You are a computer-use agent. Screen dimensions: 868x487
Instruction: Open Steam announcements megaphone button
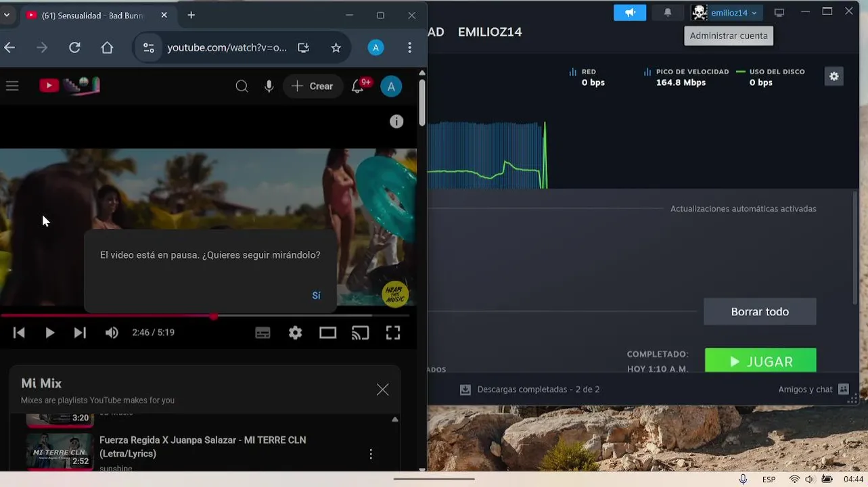click(x=630, y=12)
